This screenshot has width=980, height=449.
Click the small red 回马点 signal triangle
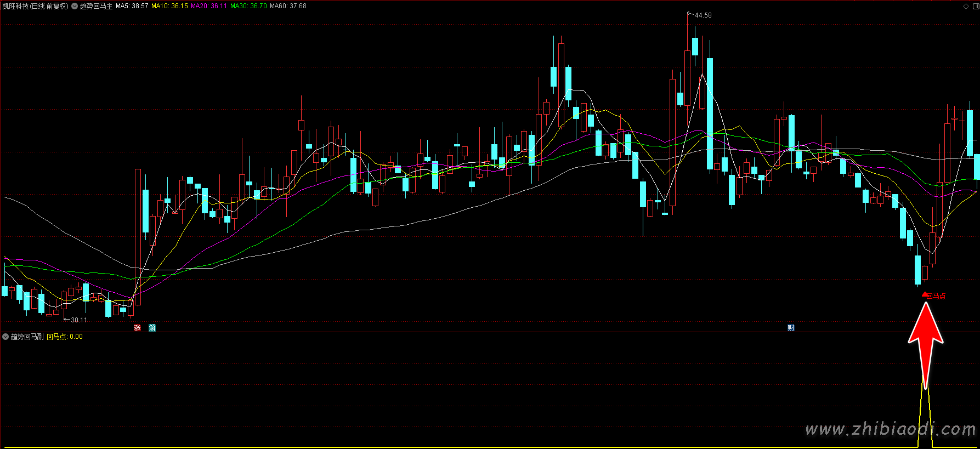(925, 295)
